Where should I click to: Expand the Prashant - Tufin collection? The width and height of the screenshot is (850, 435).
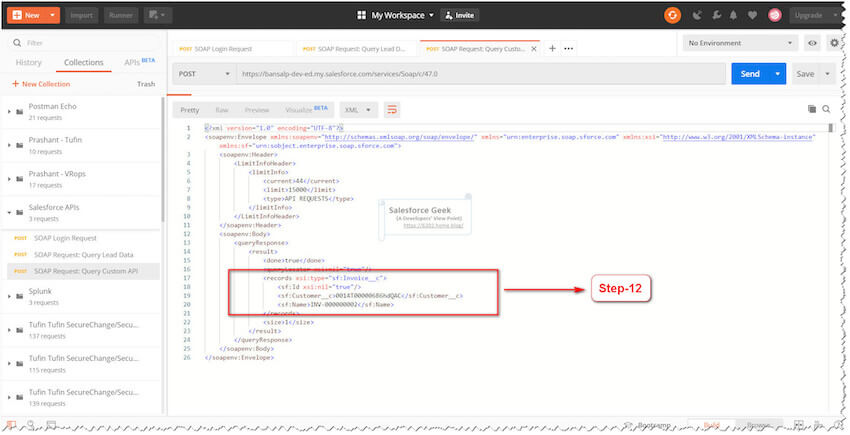(x=9, y=145)
